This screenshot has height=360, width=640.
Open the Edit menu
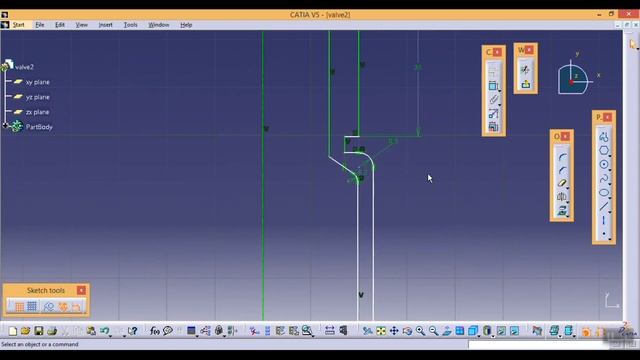point(60,25)
